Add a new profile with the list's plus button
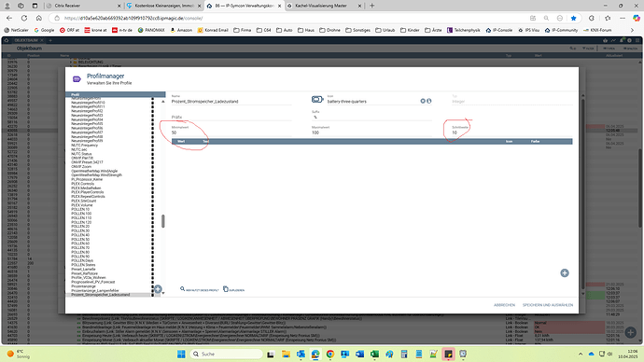The width and height of the screenshot is (644, 362). coord(158,289)
